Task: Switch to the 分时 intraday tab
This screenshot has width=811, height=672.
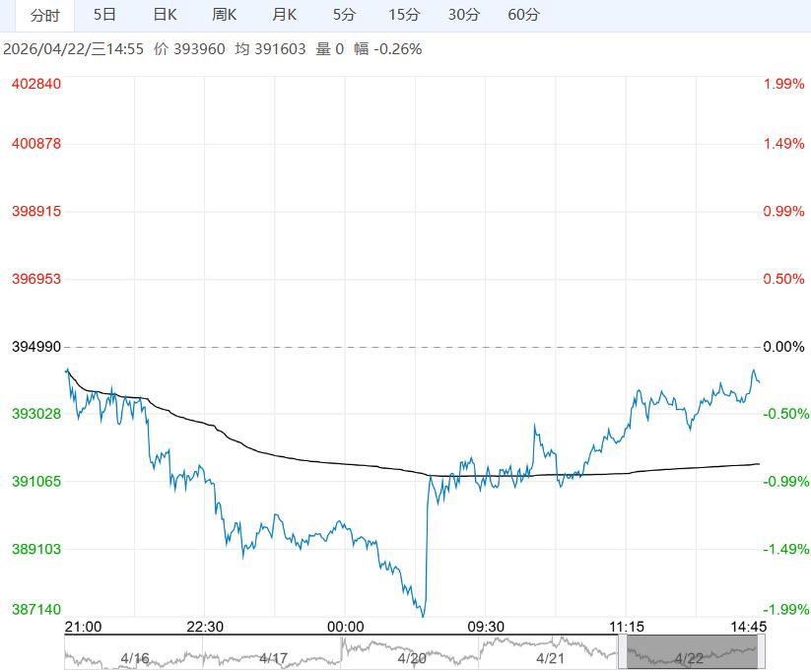Action: 44,15
